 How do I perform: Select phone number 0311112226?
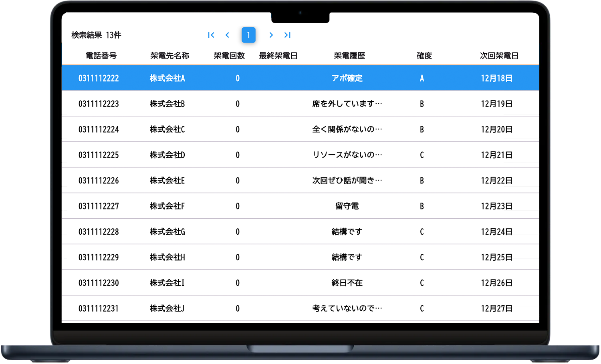[x=99, y=181]
